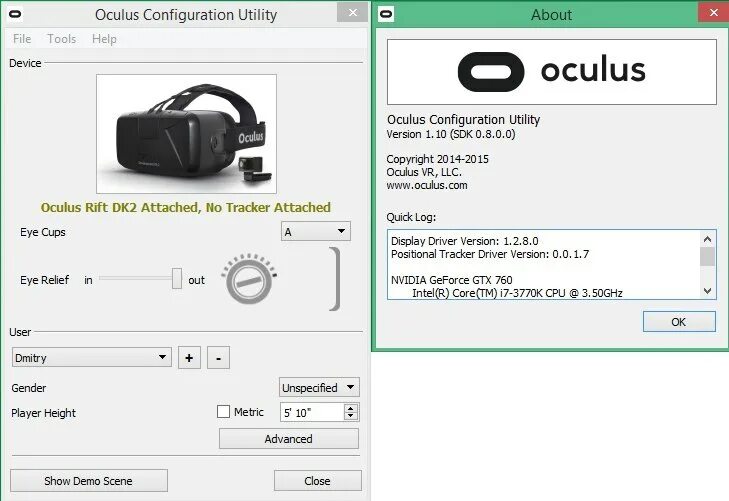The image size is (729, 501).
Task: Click the Oculus icon in Configuration Utility title bar
Action: pyautogui.click(x=15, y=14)
